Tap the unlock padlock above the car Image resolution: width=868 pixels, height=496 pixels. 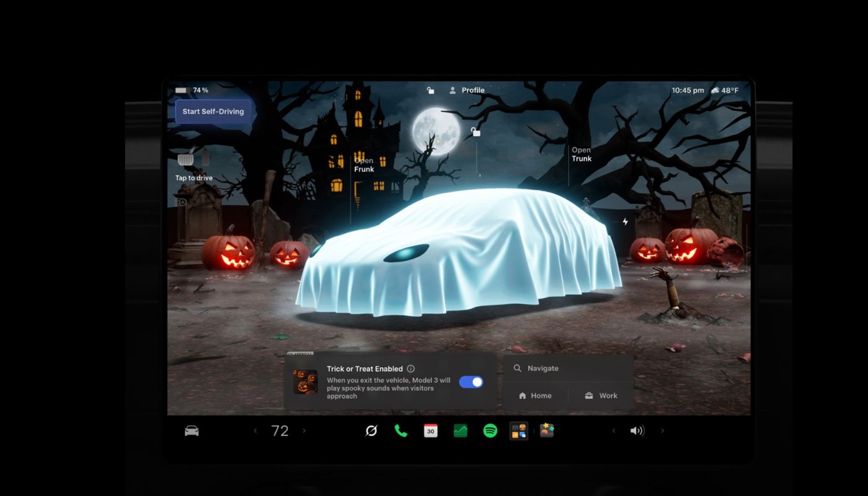point(476,132)
